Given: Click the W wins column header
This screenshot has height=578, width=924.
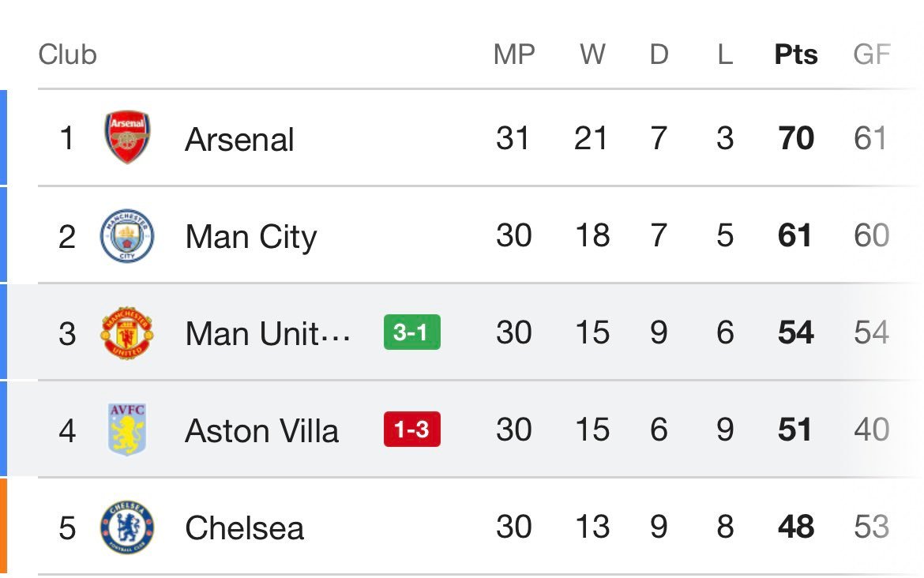Looking at the screenshot, I should coord(592,54).
